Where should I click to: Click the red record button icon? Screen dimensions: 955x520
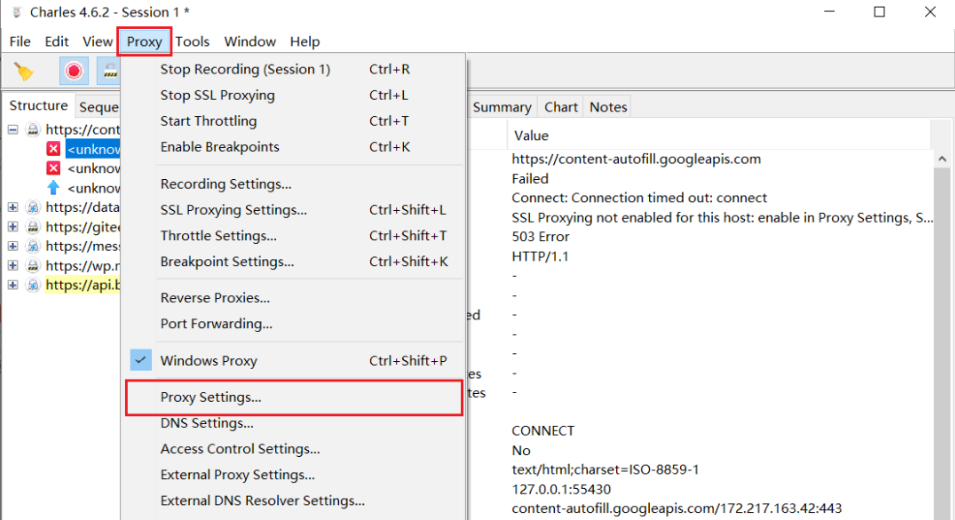pyautogui.click(x=74, y=71)
